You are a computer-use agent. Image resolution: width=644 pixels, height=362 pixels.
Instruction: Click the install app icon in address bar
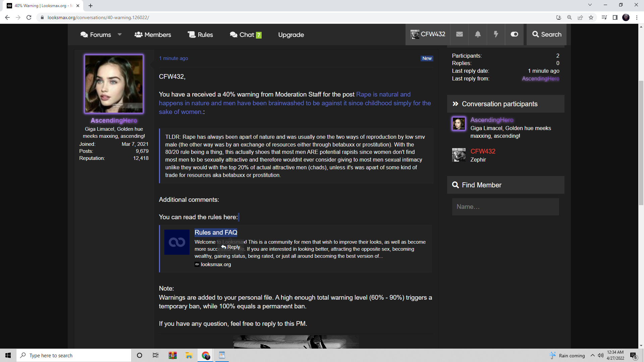point(558,17)
